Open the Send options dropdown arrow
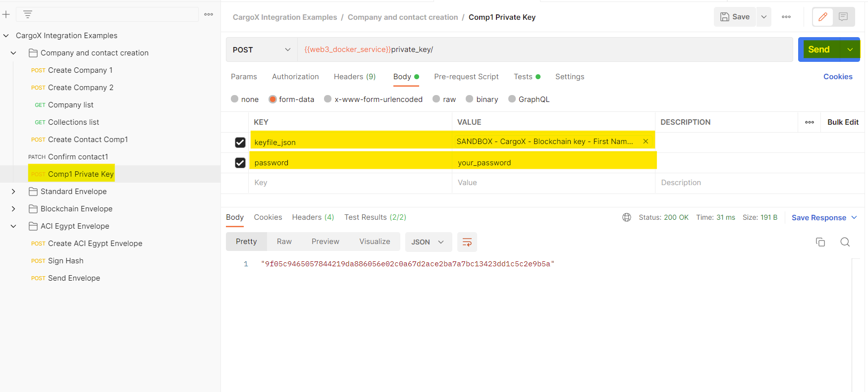This screenshot has width=868, height=392. pyautogui.click(x=850, y=49)
